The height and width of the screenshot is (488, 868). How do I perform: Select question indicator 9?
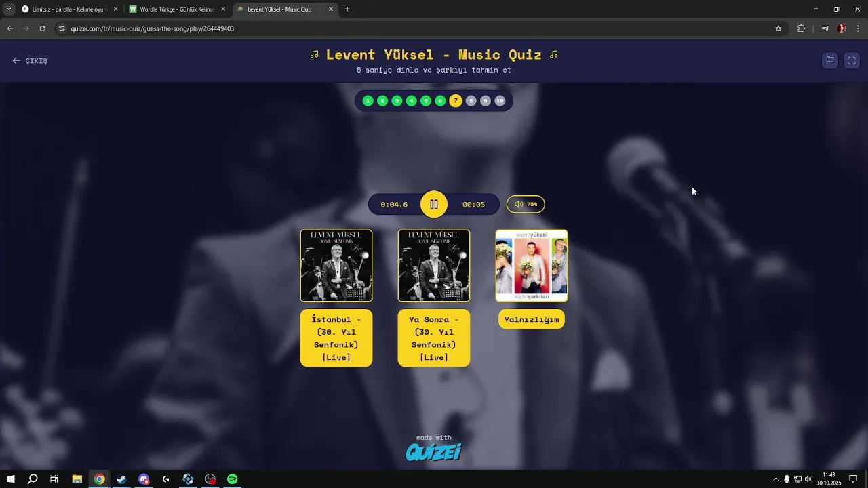pyautogui.click(x=486, y=101)
